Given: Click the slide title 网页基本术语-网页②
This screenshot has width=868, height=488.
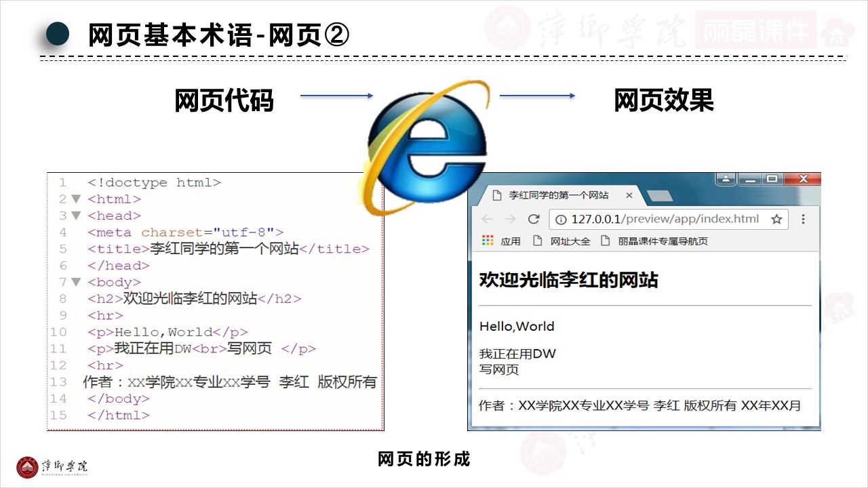Looking at the screenshot, I should [x=218, y=36].
